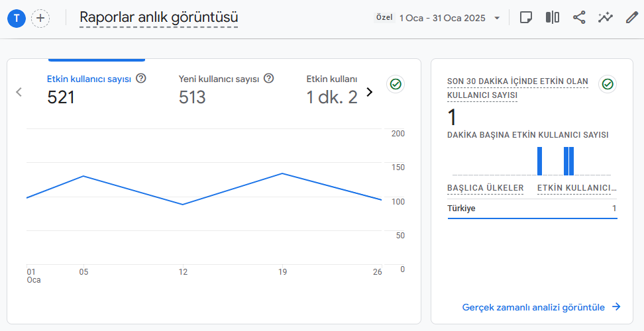Click the 200 value on the y-axis
The image size is (644, 331).
point(398,134)
